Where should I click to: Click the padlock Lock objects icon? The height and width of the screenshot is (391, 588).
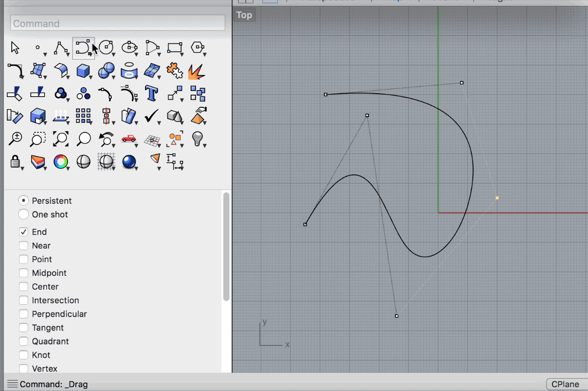[x=15, y=161]
